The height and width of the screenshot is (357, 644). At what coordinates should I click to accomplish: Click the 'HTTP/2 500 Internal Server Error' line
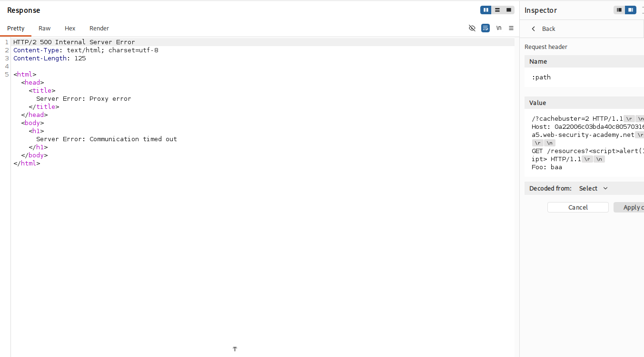pyautogui.click(x=74, y=42)
